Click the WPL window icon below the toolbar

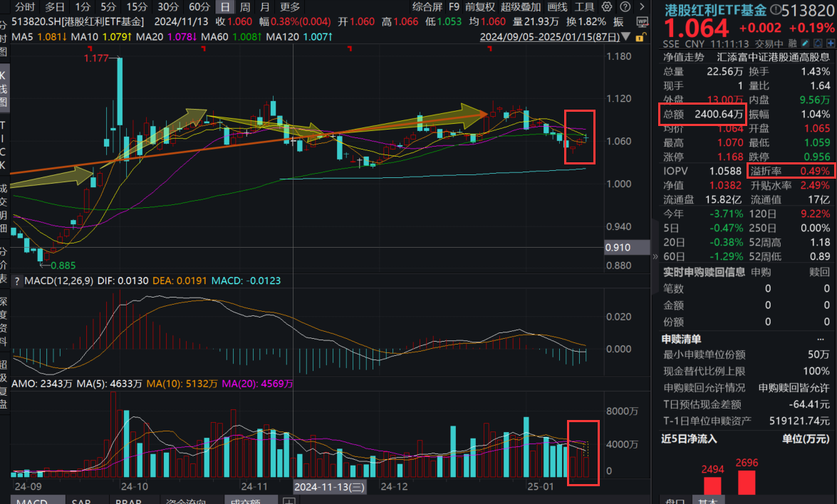point(643,22)
